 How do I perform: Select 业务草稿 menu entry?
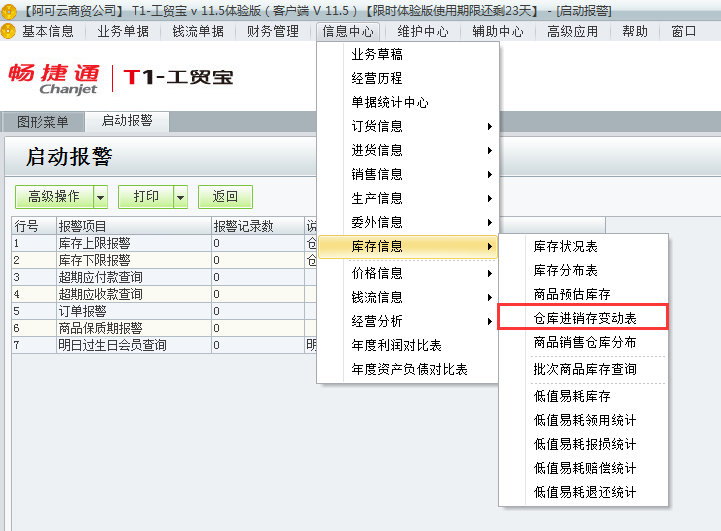click(x=407, y=54)
